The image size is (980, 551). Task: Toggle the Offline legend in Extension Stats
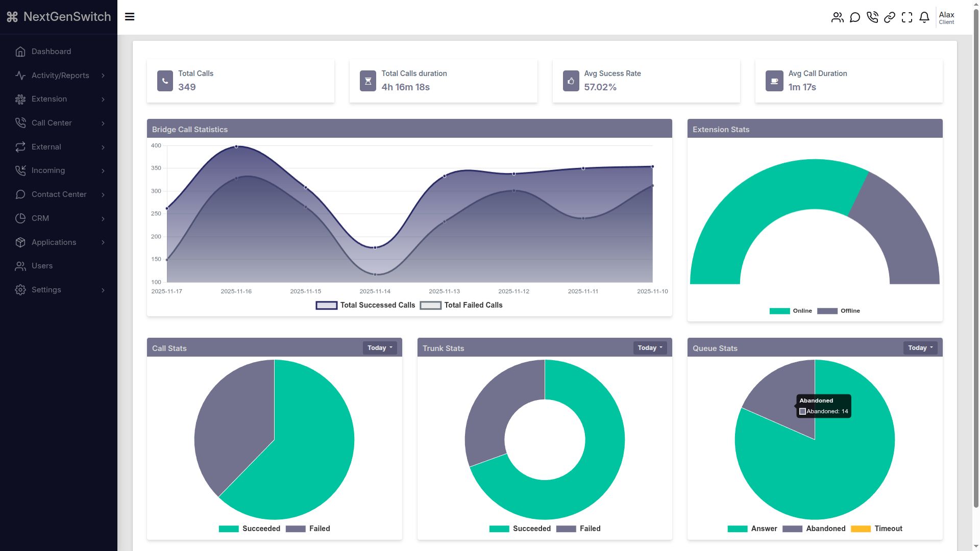click(839, 311)
